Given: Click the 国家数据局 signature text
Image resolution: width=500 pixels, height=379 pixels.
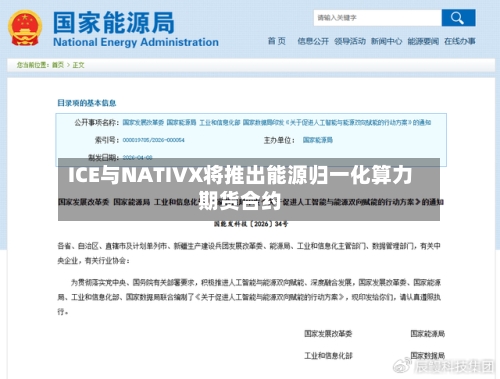Looking at the screenshot, I should (x=428, y=356).
